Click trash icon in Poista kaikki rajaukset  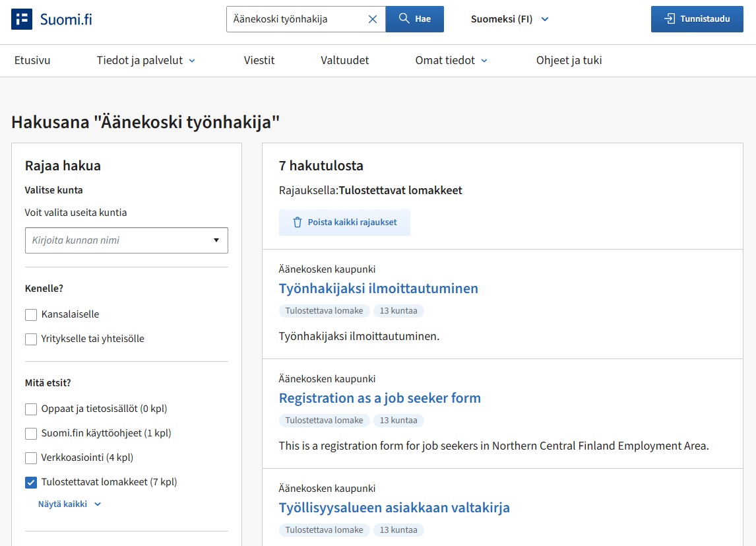point(298,222)
